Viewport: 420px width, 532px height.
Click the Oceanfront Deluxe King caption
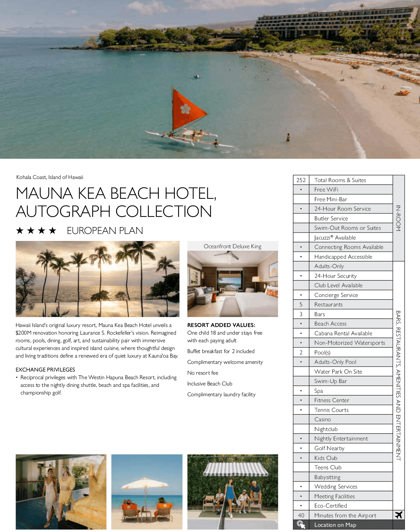point(233,246)
